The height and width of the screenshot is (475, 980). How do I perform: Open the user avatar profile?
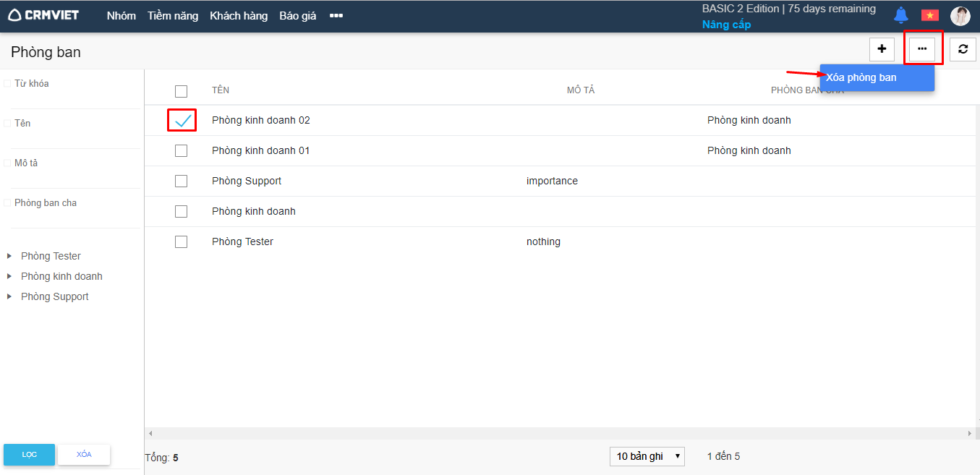tap(960, 16)
